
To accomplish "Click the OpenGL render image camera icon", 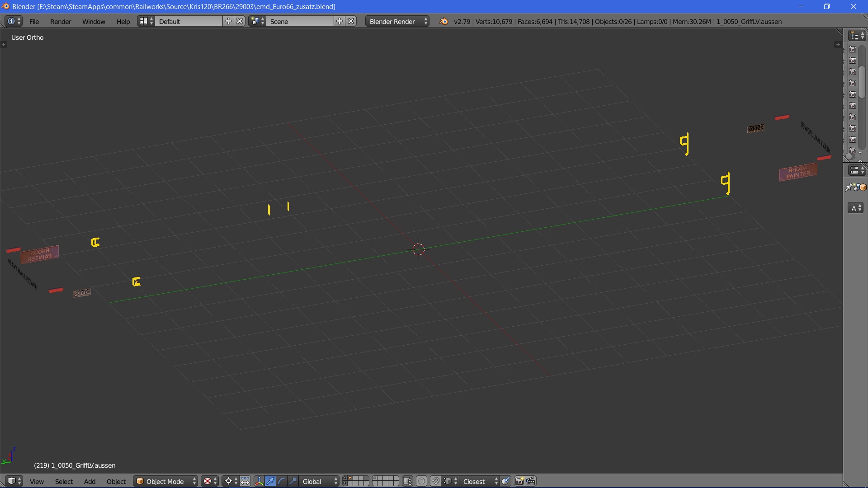I will click(x=519, y=481).
